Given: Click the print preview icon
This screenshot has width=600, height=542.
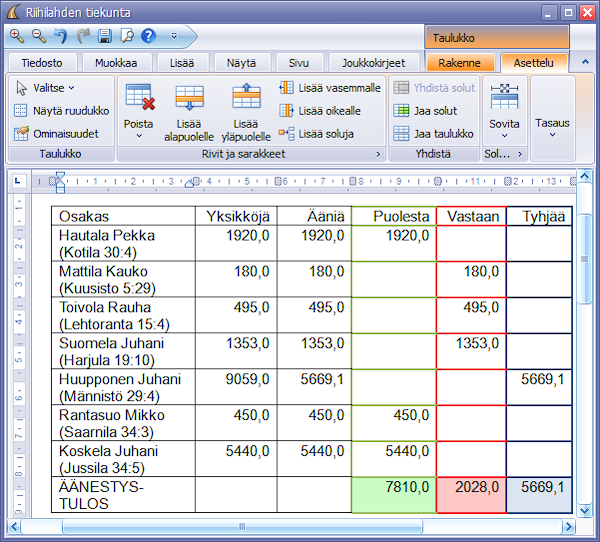Looking at the screenshot, I should (x=127, y=36).
